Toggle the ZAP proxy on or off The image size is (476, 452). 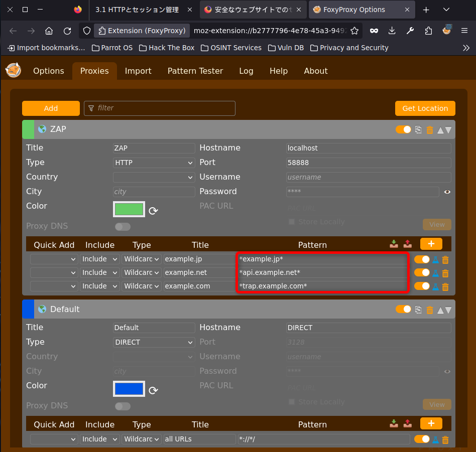[x=403, y=129]
